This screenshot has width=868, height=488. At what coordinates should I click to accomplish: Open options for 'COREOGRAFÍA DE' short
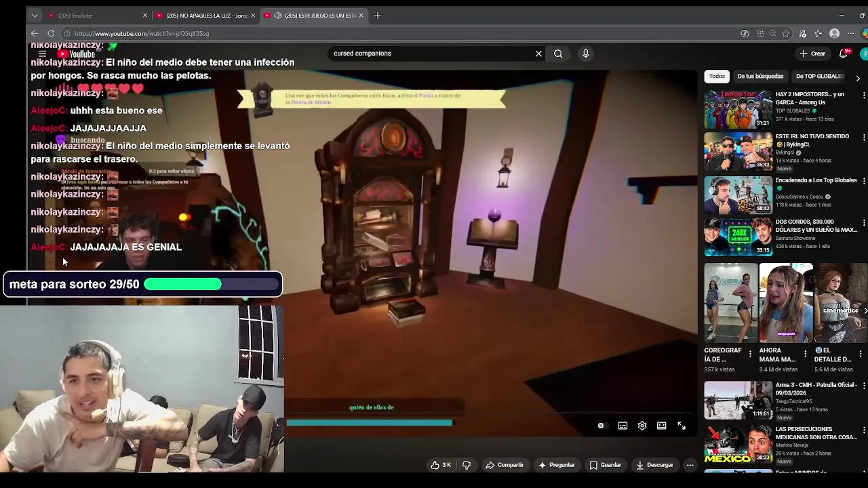[750, 354]
